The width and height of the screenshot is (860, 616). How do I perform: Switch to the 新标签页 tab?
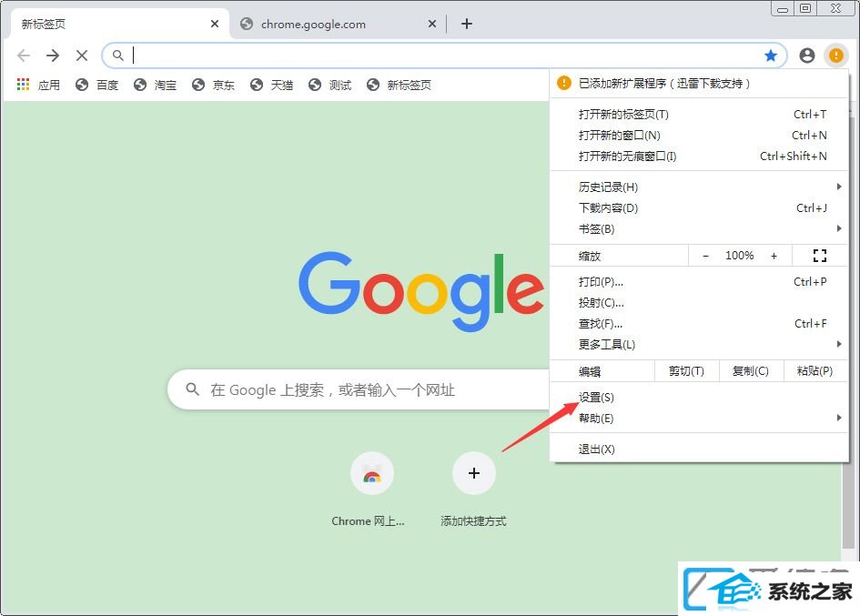click(118, 24)
